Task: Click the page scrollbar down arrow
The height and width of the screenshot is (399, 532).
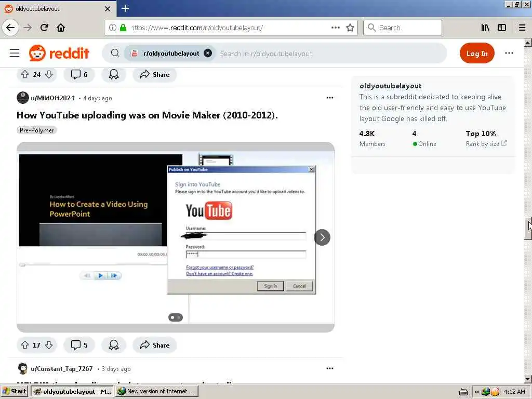Action: click(x=528, y=379)
